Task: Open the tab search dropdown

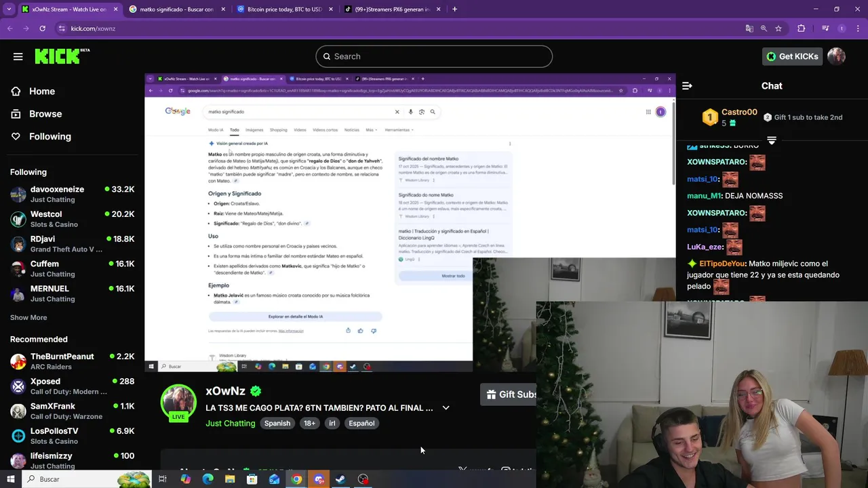Action: [9, 9]
